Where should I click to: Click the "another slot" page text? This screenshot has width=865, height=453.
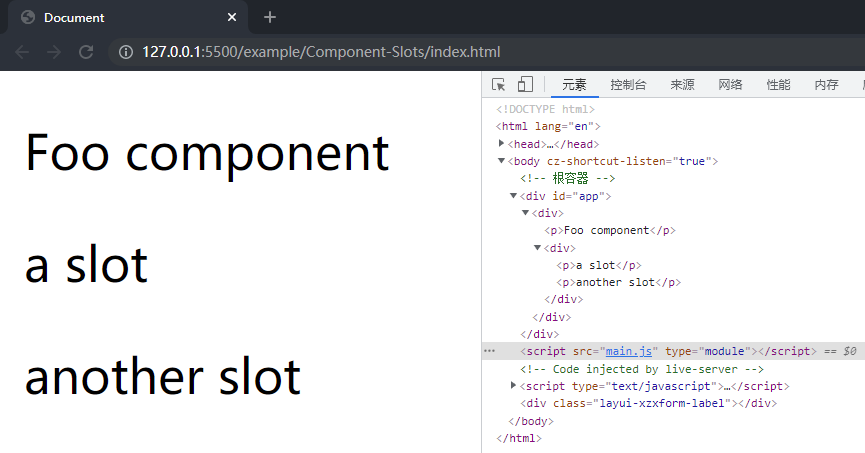pos(163,377)
